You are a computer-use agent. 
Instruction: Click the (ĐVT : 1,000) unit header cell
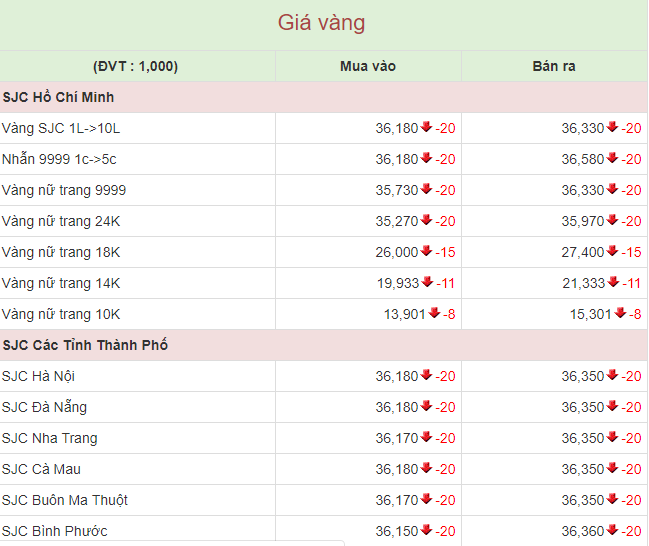(135, 66)
